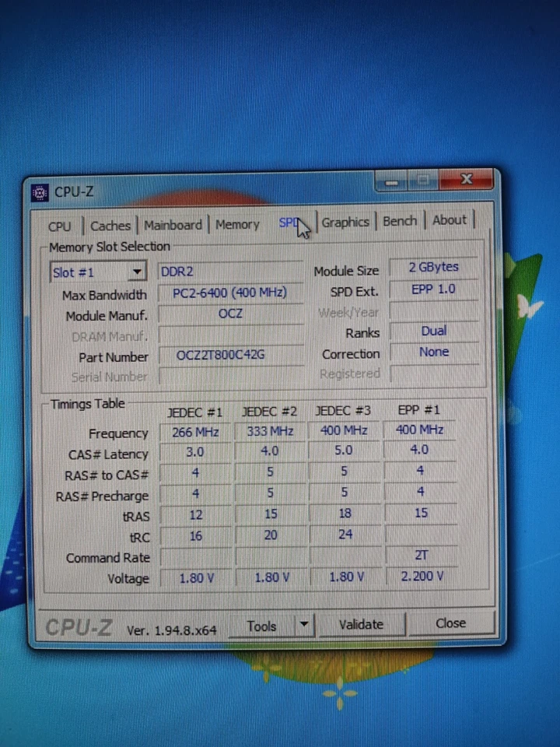Switch to the Memory tab
Screen dimensions: 560x747
(x=237, y=224)
